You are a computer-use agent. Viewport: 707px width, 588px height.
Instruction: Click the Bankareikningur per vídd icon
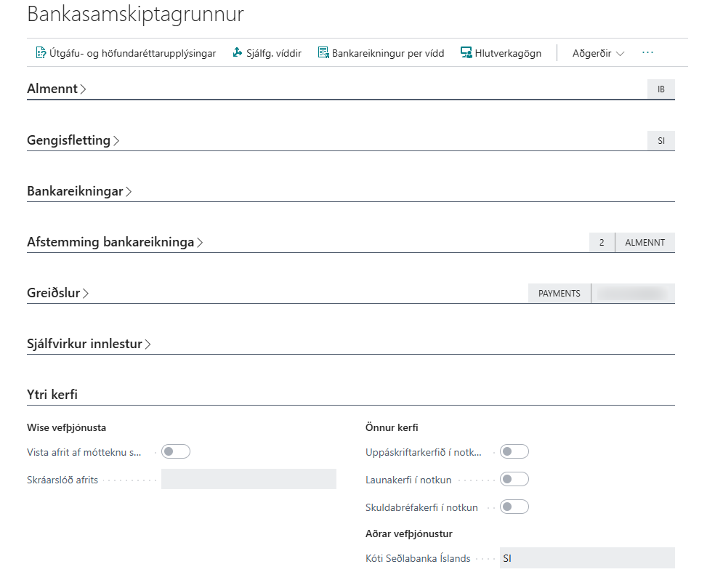[323, 53]
